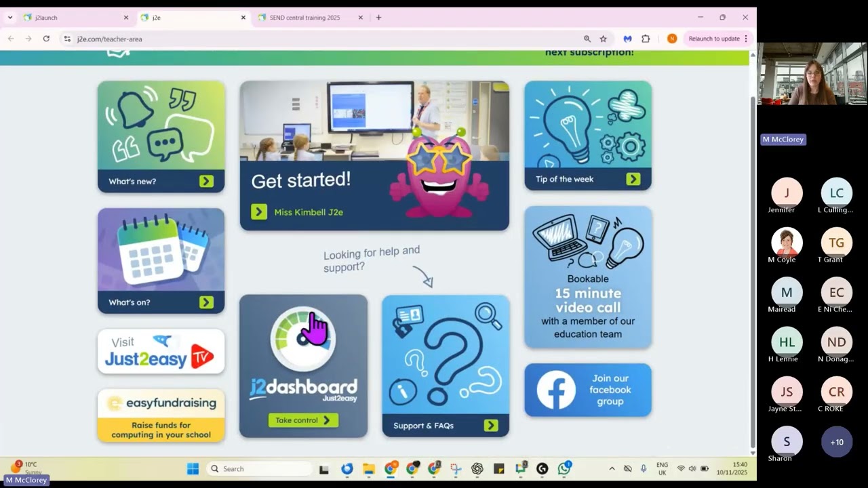This screenshot has height=488, width=868.
Task: Click the j2dashboard gauge icon
Action: (302, 339)
